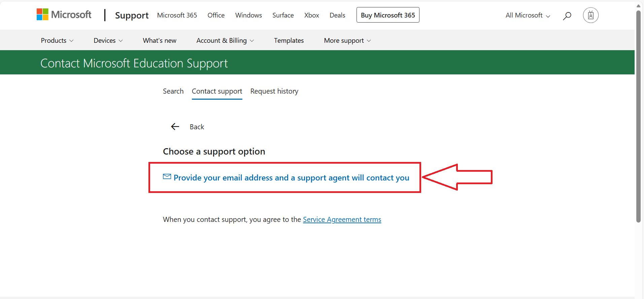Click the vertical page scrollbar

638,116
